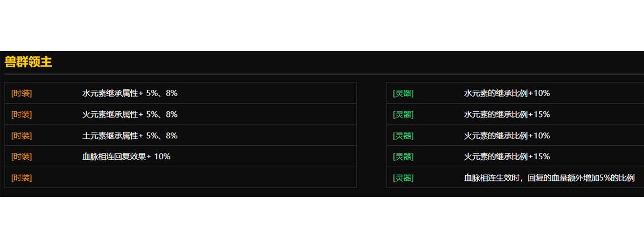The height and width of the screenshot is (248, 644).
Task: Click the [灵器] tag beside 水元素的继承比例+10%
Action: click(403, 93)
